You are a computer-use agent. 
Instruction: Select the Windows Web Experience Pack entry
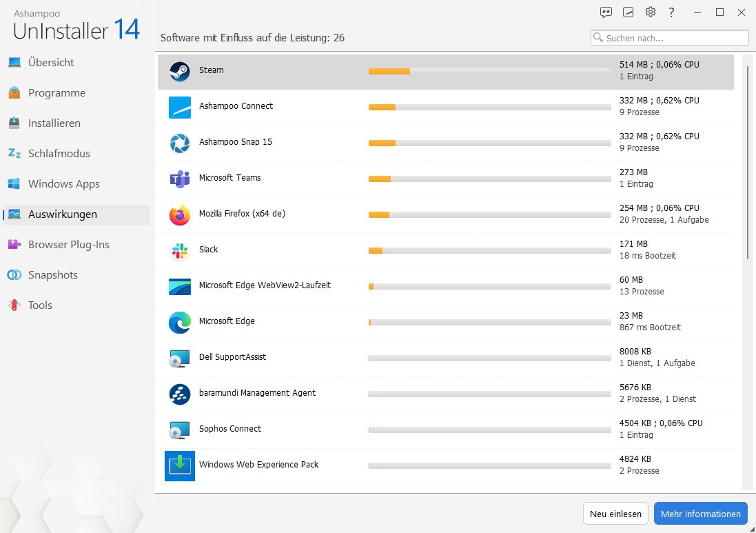tap(258, 465)
